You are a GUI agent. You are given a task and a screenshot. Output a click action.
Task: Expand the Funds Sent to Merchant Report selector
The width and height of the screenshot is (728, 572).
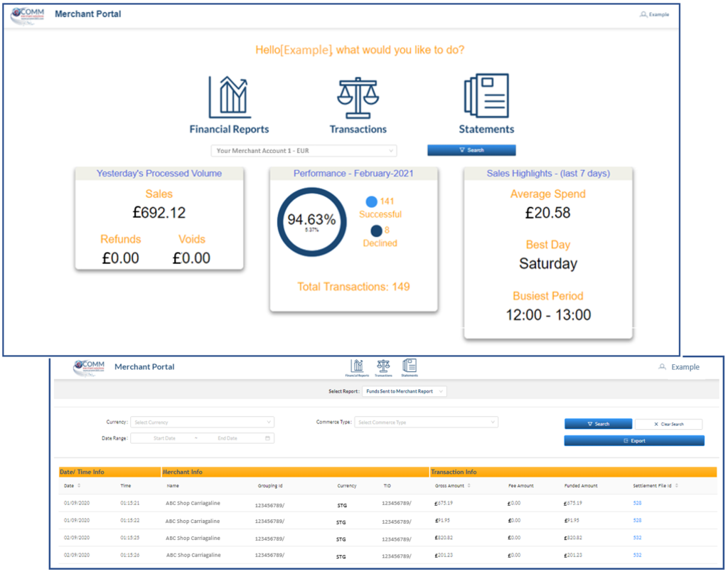point(405,391)
